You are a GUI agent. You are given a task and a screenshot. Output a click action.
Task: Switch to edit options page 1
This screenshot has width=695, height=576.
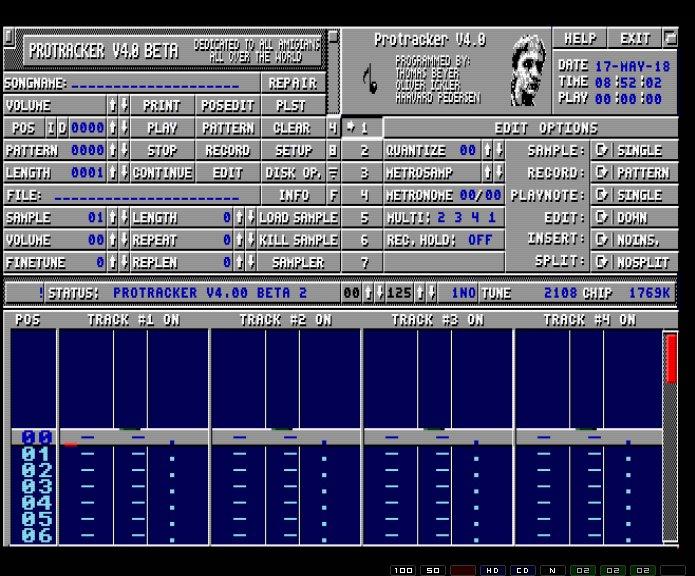362,128
